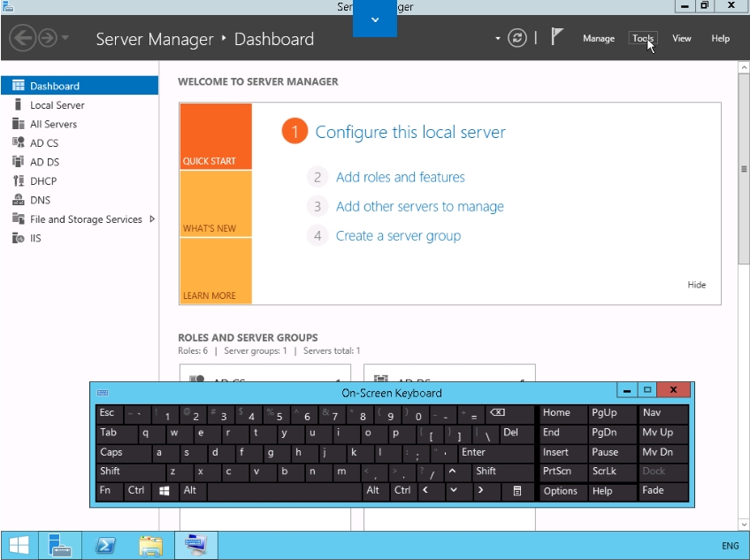Tap the down arrow key on keyboard
The width and height of the screenshot is (750, 560).
[x=458, y=491]
